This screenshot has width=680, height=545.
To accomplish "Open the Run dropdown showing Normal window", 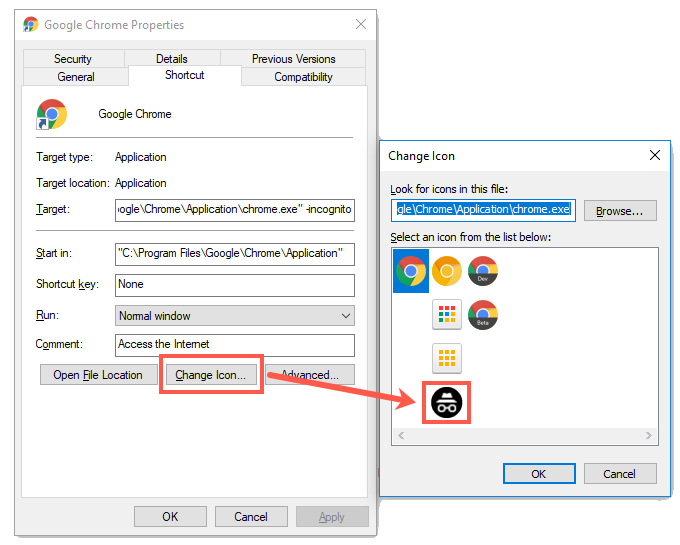I will pyautogui.click(x=235, y=316).
